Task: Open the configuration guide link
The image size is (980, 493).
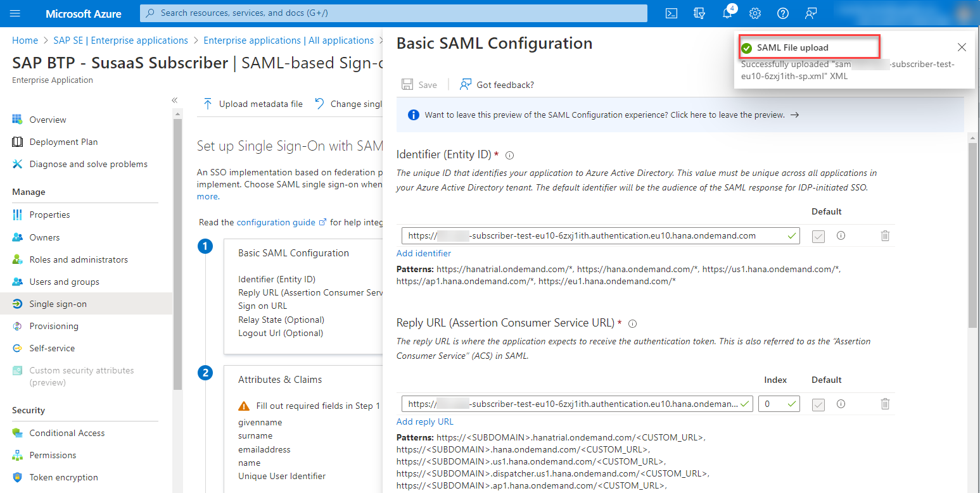Action: click(281, 222)
